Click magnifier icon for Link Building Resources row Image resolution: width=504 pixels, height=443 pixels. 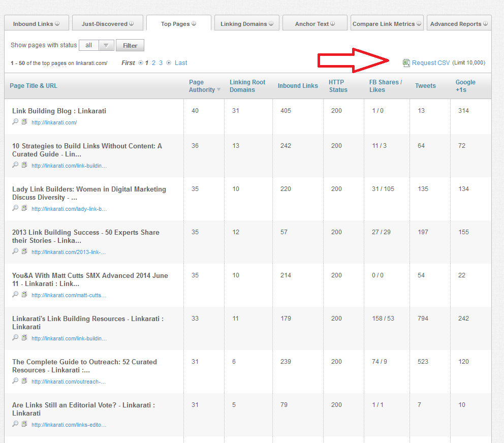tap(15, 337)
